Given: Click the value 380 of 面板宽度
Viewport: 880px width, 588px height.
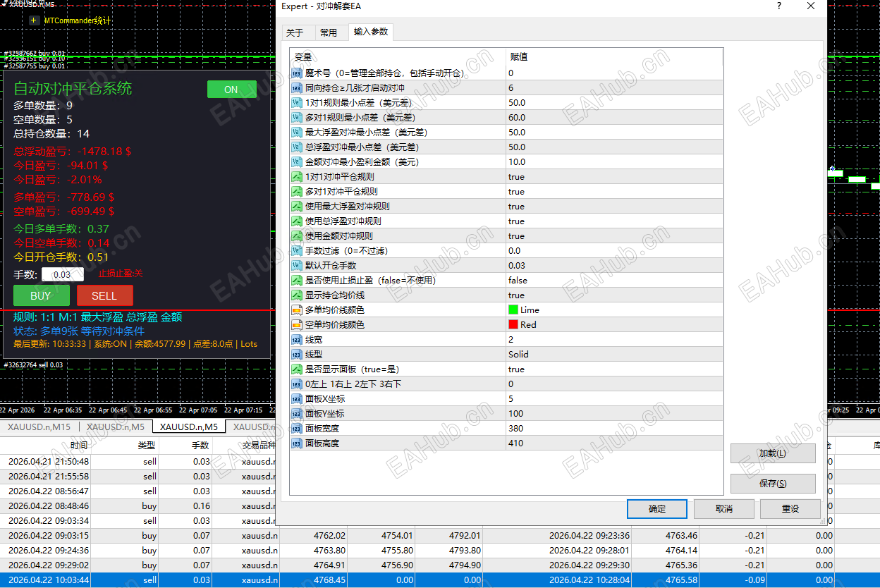Looking at the screenshot, I should click(515, 428).
